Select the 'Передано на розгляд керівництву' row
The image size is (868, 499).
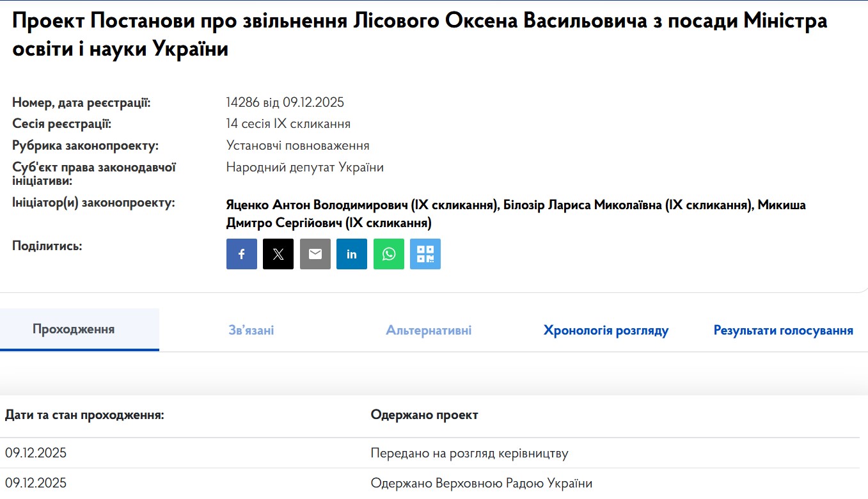[470, 454]
